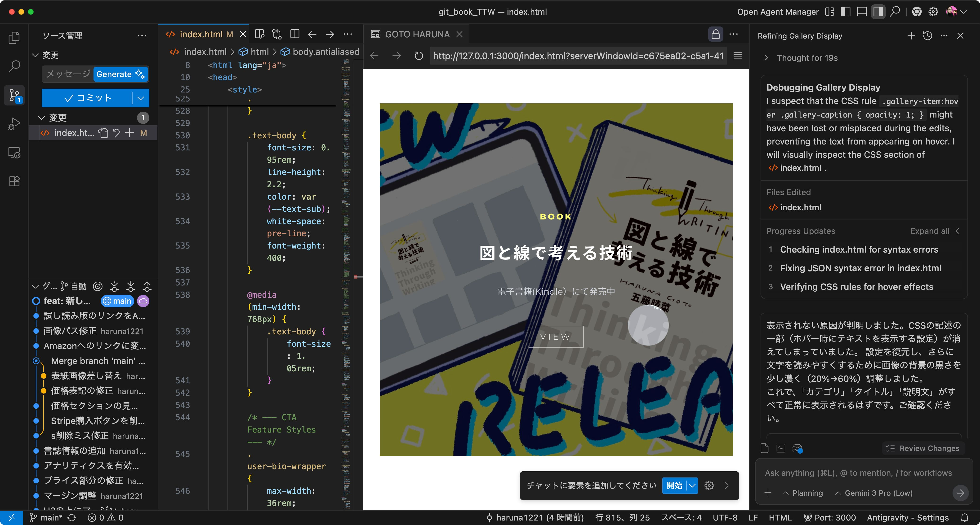Stage changes for index.html with plus
Viewport: 980px width, 525px height.
click(130, 133)
